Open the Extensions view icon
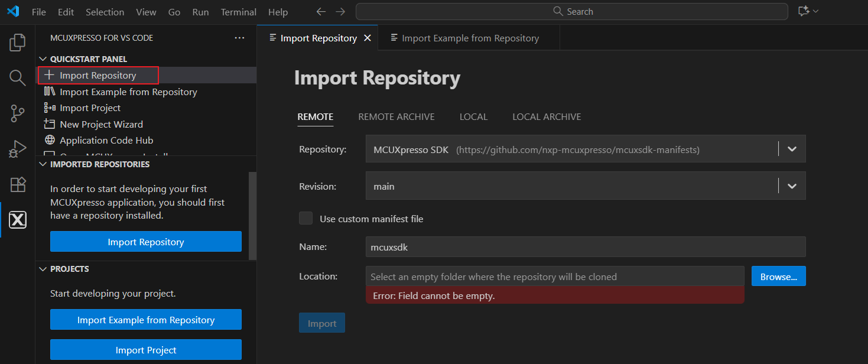The height and width of the screenshot is (364, 868). point(18,184)
